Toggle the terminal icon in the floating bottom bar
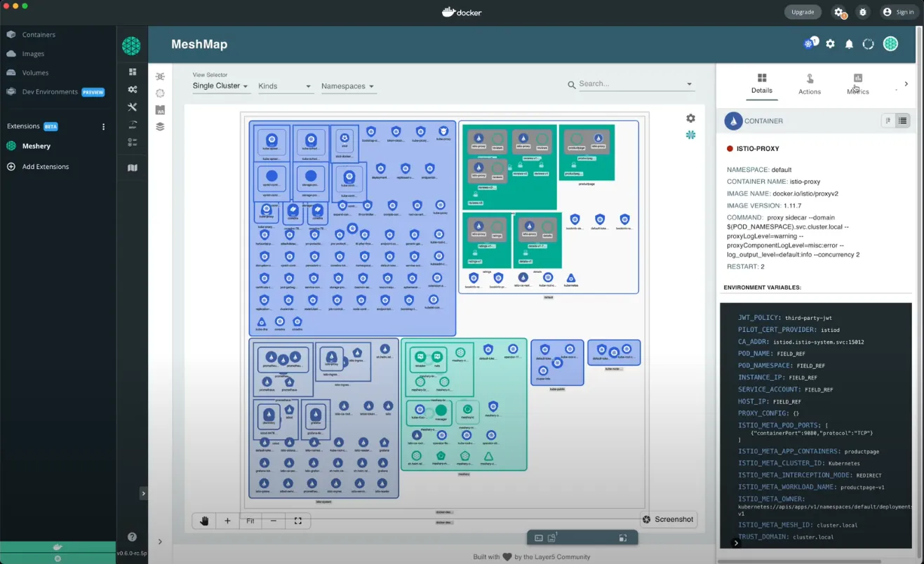The image size is (924, 564). pos(539,537)
